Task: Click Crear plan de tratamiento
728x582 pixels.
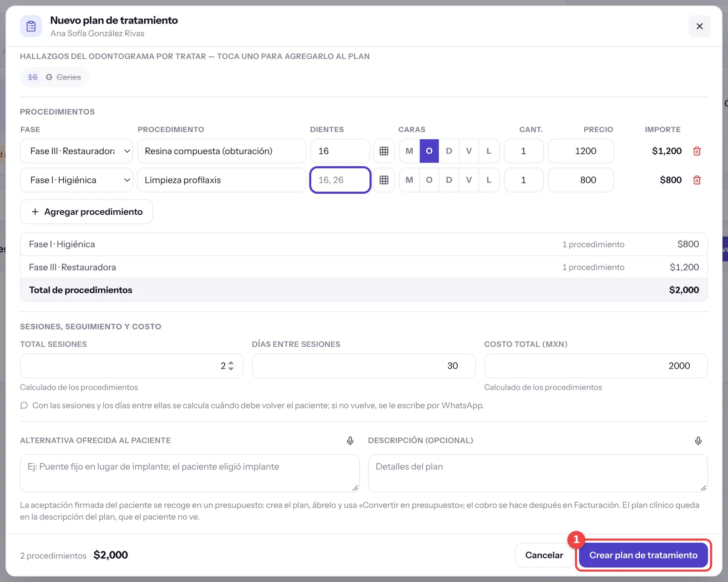Action: coord(643,555)
